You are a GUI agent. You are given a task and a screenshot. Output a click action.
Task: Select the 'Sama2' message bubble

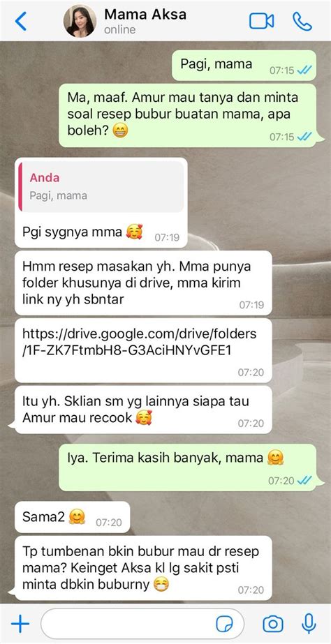click(x=72, y=517)
